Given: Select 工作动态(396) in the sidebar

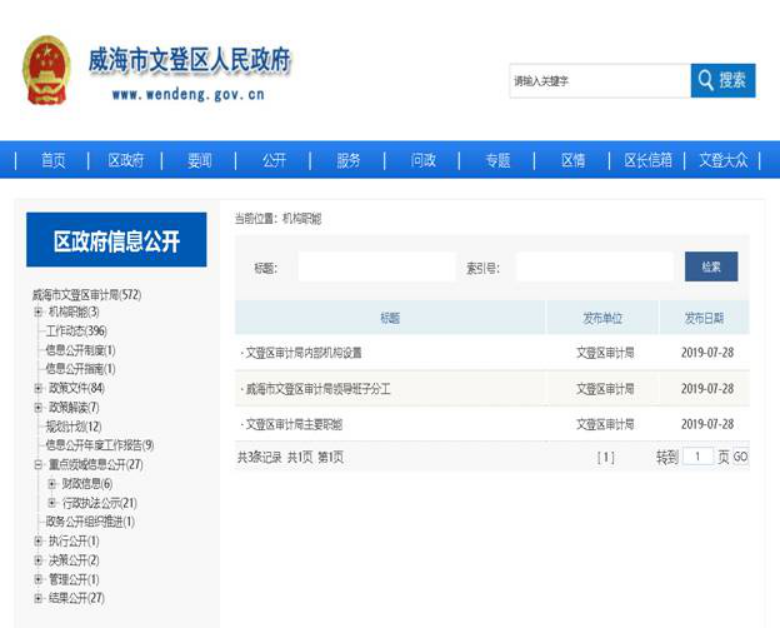Looking at the screenshot, I should click(76, 331).
